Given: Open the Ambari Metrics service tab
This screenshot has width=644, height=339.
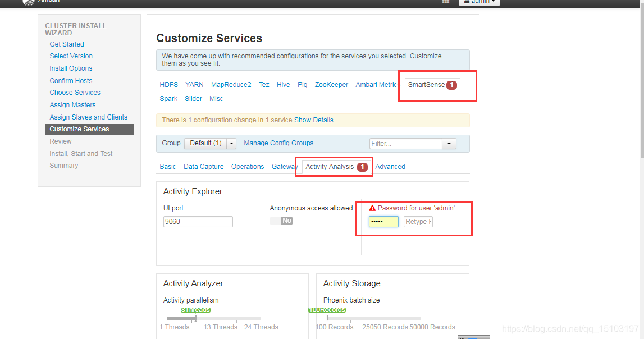Looking at the screenshot, I should 378,85.
